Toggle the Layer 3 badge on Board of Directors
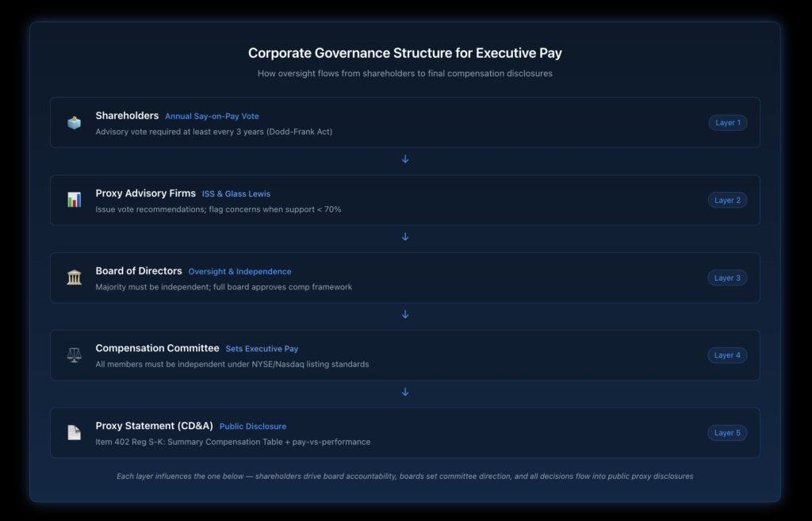The width and height of the screenshot is (812, 521). 727,278
